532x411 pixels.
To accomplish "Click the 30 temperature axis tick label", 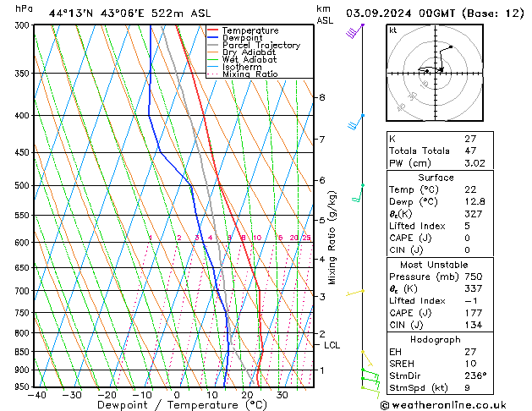I will pos(282,396).
